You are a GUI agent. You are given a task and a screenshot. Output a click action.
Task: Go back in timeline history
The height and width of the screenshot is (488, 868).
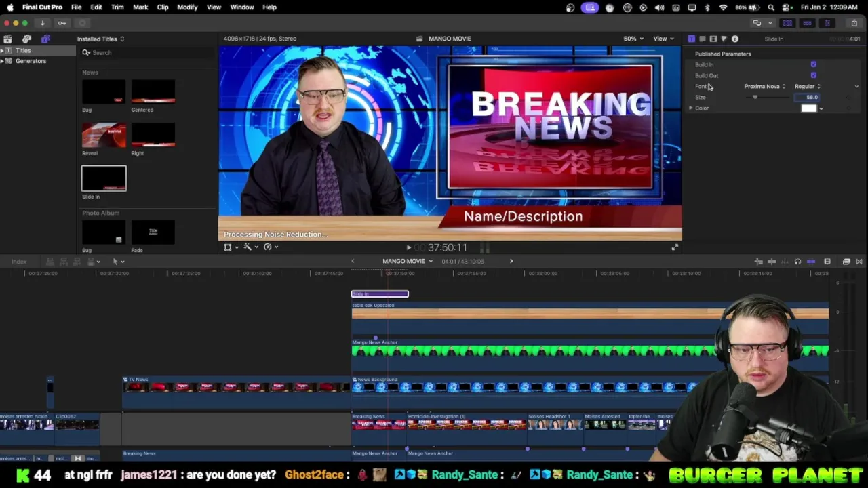[353, 261]
